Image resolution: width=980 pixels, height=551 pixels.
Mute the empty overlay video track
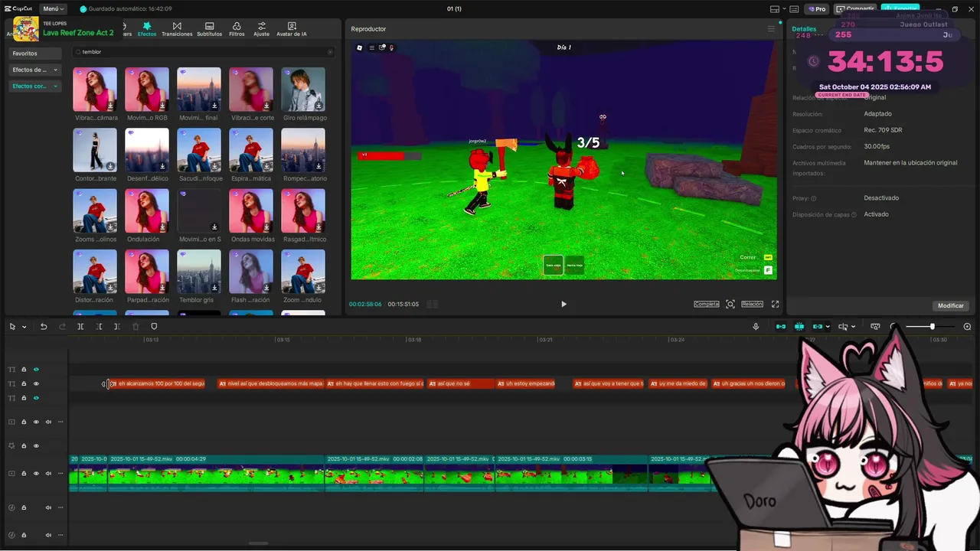pos(48,422)
